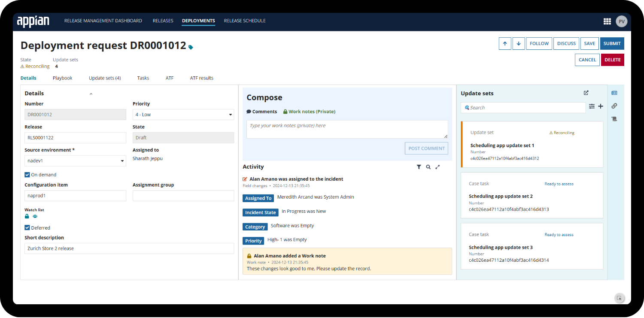This screenshot has height=318, width=644.
Task: Click the Discuss button
Action: pos(566,43)
